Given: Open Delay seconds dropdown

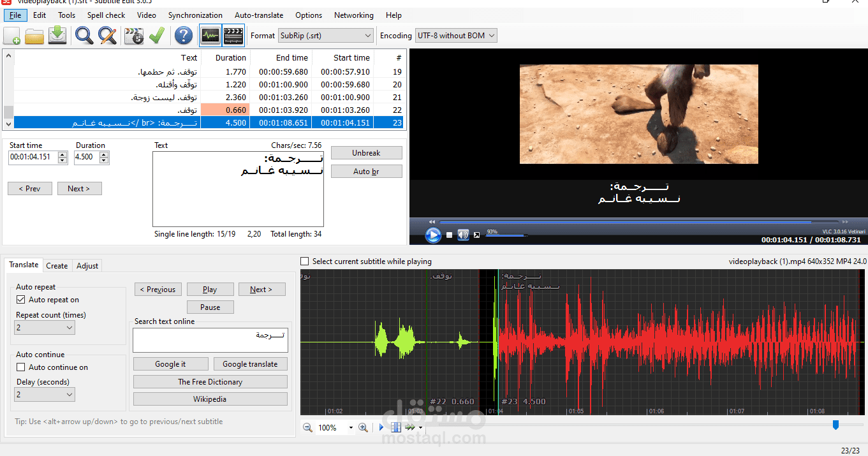Looking at the screenshot, I should tap(44, 395).
